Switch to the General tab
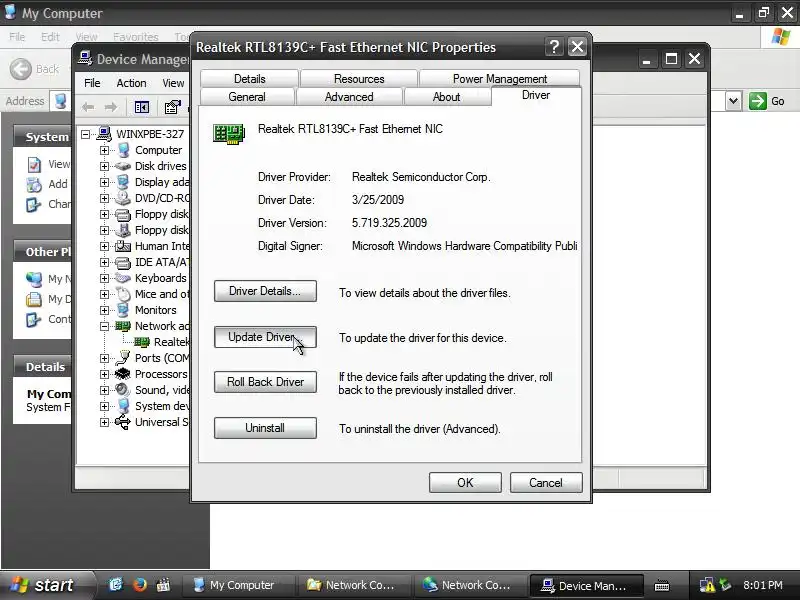 247,97
